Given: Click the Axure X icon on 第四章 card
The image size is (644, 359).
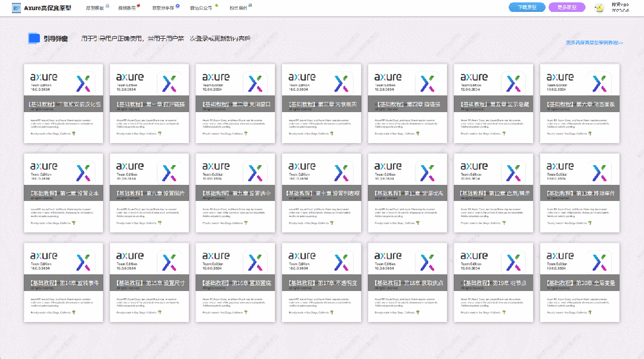Looking at the screenshot, I should point(428,83).
